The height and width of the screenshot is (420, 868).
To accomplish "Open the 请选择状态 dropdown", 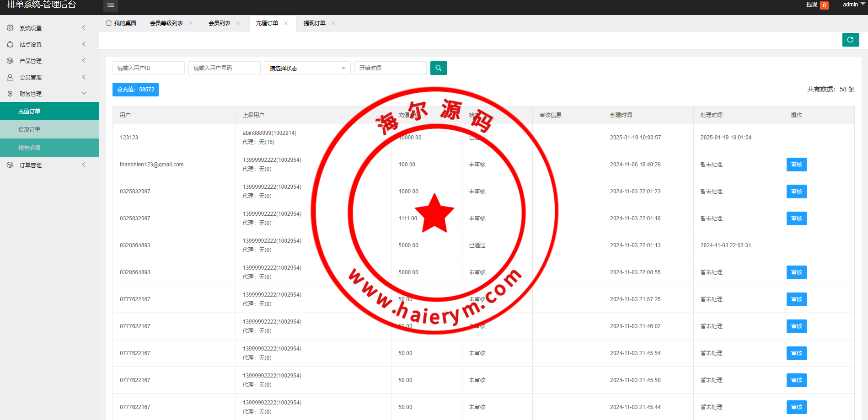I will pos(307,68).
